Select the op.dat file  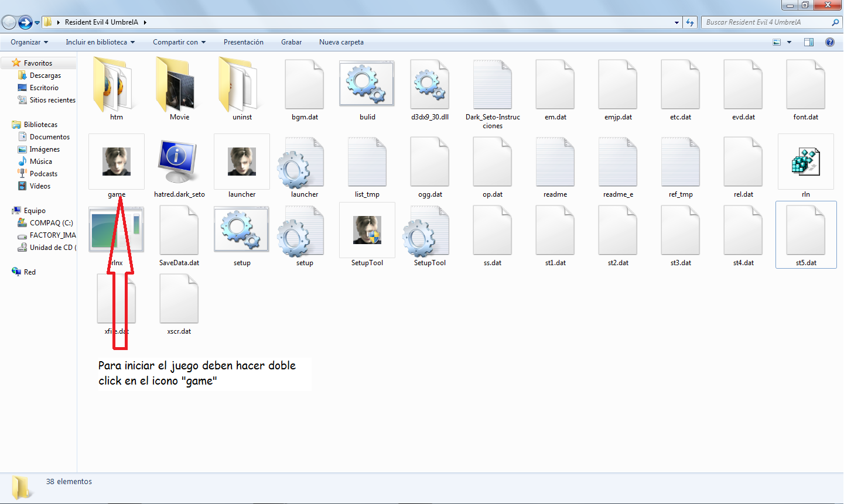(493, 166)
